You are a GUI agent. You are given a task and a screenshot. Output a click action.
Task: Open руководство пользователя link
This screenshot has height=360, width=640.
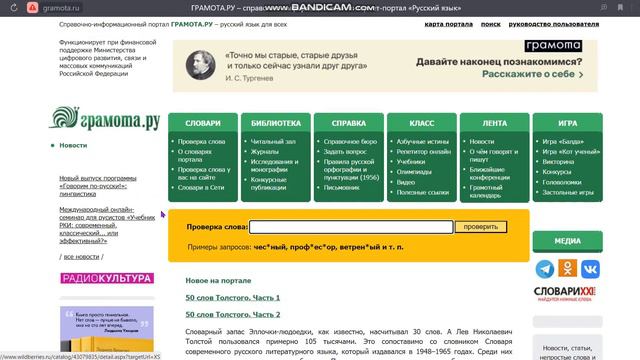tap(554, 24)
